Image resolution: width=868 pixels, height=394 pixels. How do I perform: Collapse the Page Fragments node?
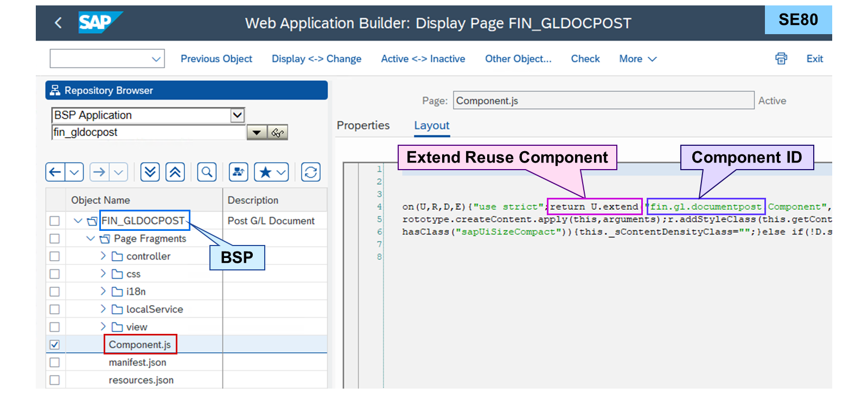91,238
